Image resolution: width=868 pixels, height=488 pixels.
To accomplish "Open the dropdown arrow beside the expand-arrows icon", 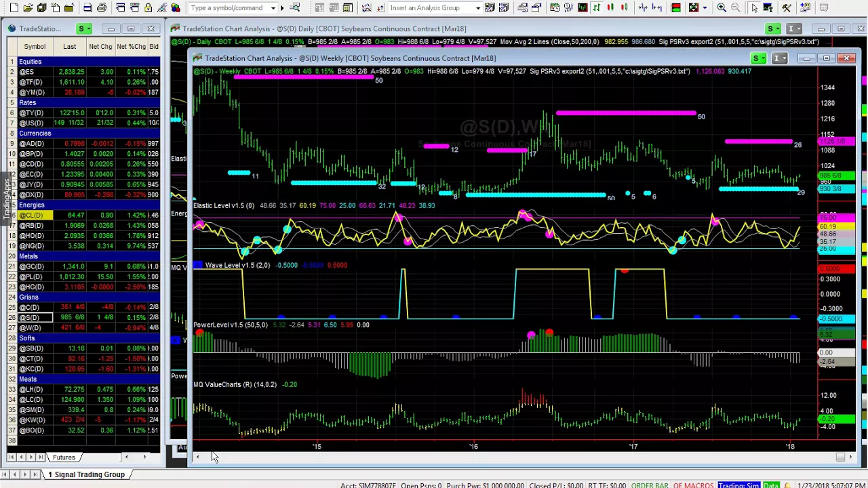I will [x=705, y=7].
